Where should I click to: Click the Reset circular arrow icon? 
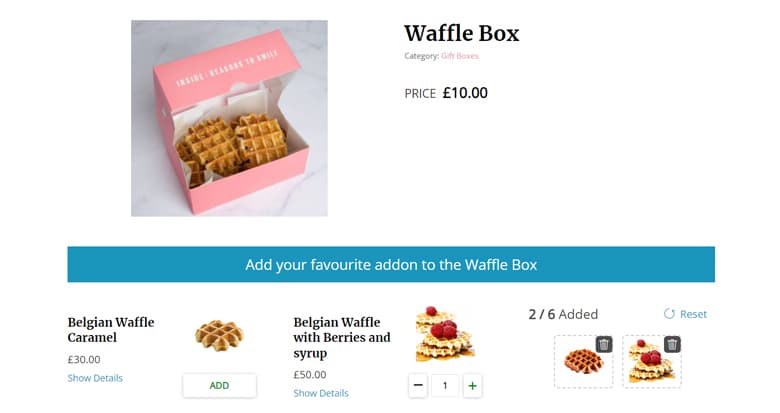[x=669, y=314]
